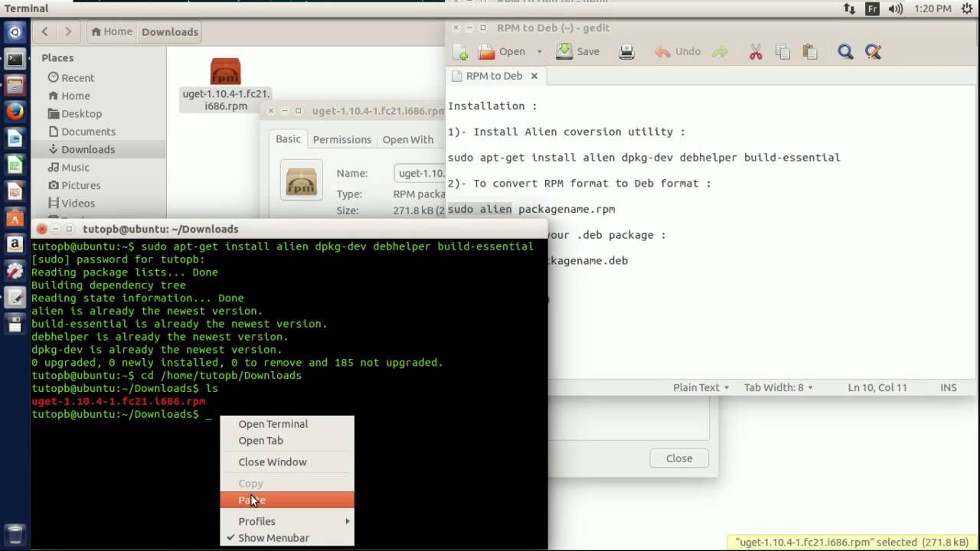Go forward in file manager
The width and height of the screenshot is (980, 551).
click(x=68, y=31)
